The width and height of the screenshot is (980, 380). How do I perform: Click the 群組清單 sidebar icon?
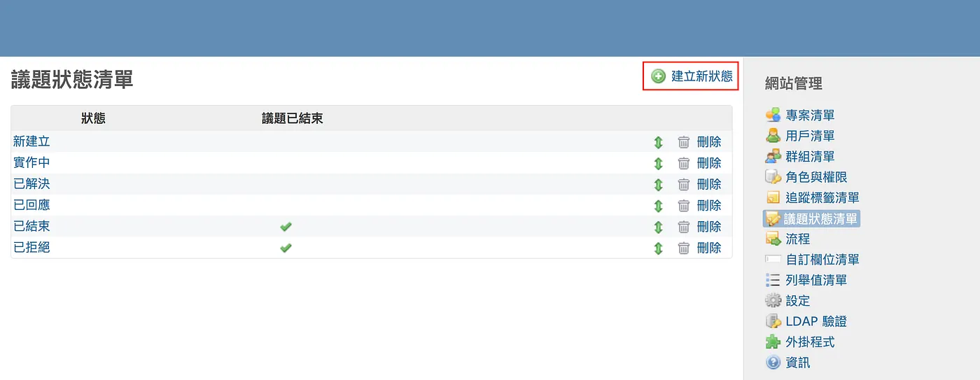pos(773,157)
